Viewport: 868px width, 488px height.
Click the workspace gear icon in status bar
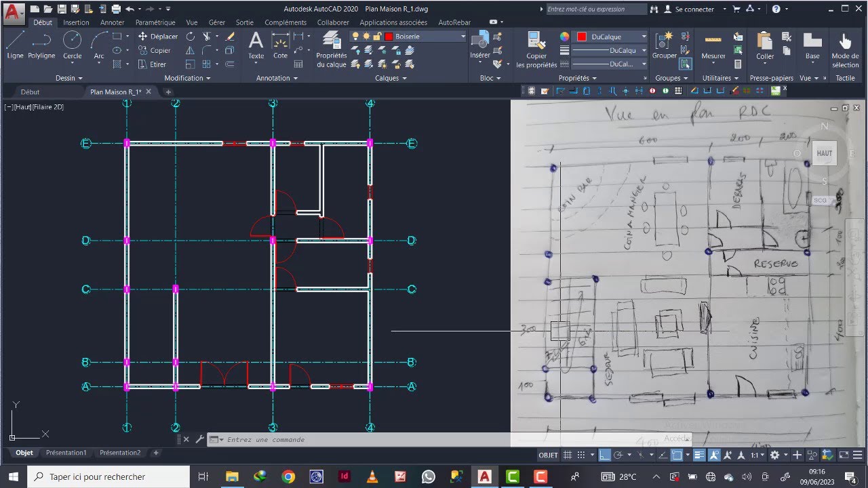tap(775, 455)
